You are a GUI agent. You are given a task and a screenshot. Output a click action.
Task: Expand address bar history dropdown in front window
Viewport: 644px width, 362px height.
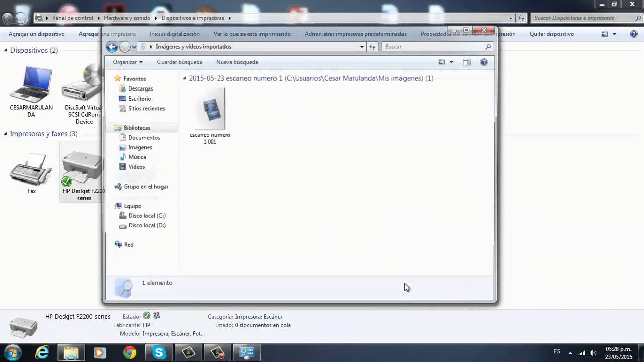coord(362,47)
